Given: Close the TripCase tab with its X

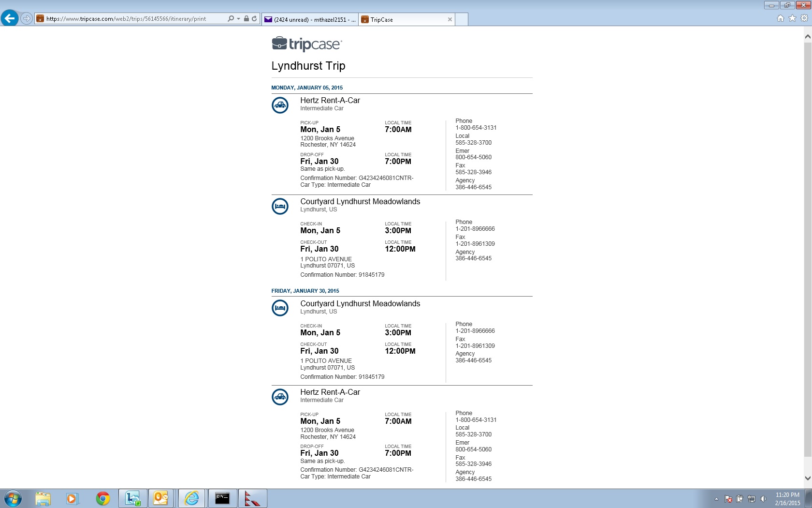Looking at the screenshot, I should (x=450, y=19).
